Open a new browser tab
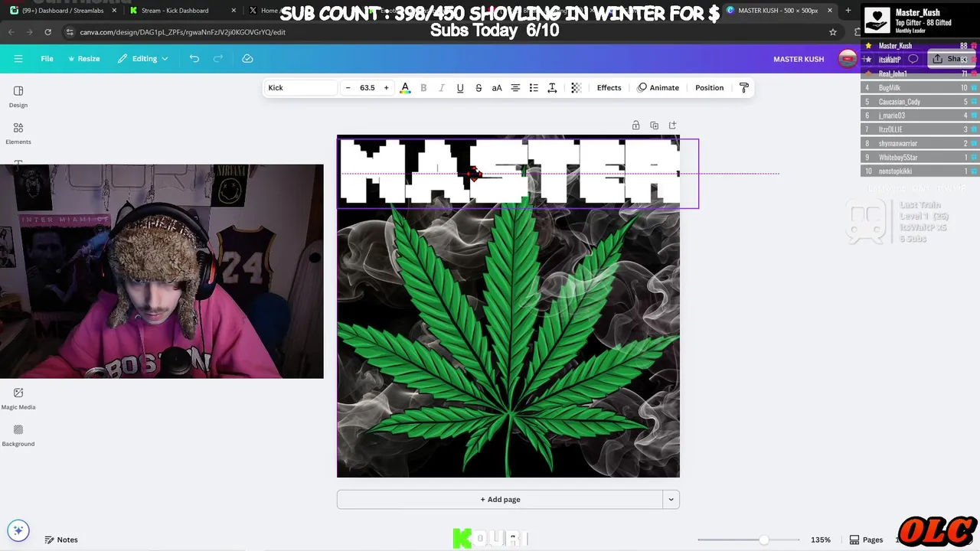Viewport: 980px width, 551px height. point(848,11)
